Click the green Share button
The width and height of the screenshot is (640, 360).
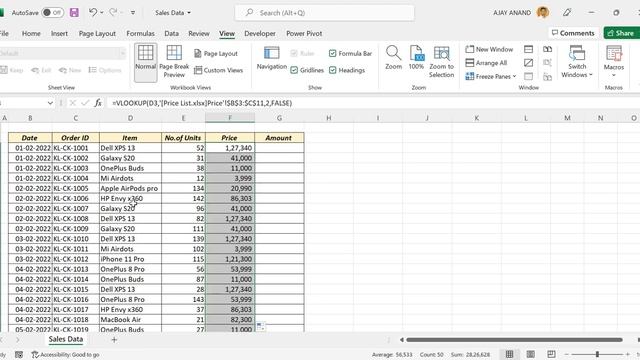coord(621,33)
